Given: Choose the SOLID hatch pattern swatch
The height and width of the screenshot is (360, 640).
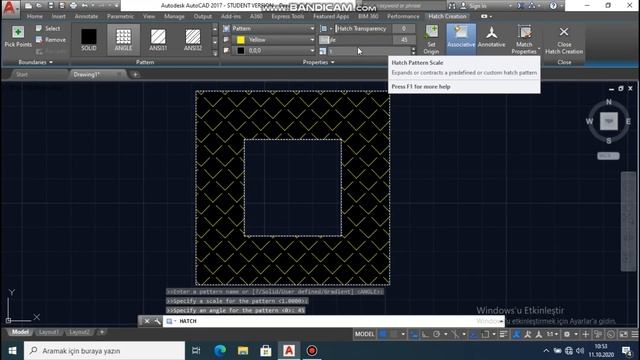Looking at the screenshot, I should pos(89,40).
